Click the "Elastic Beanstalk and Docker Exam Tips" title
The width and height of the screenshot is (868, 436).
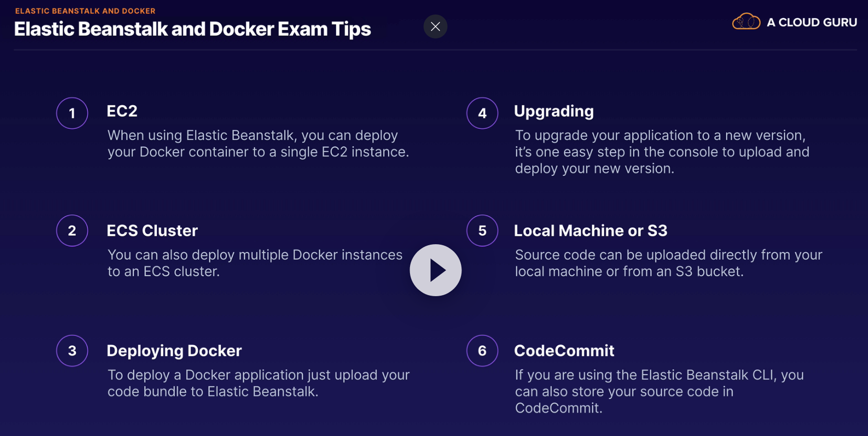(192, 29)
